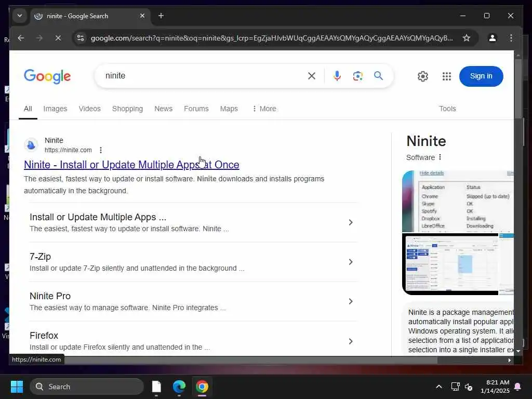The image size is (532, 399).
Task: Switch to Shopping tab
Action: point(128,109)
